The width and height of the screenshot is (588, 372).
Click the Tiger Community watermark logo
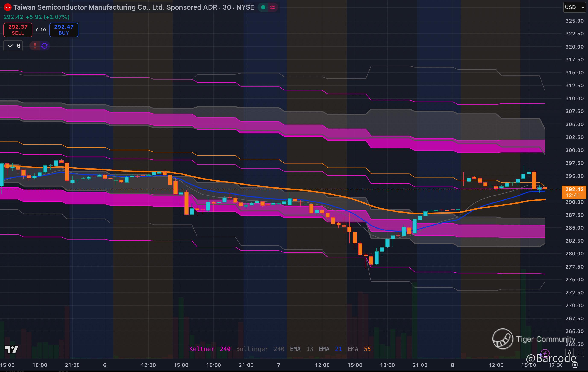pyautogui.click(x=503, y=339)
